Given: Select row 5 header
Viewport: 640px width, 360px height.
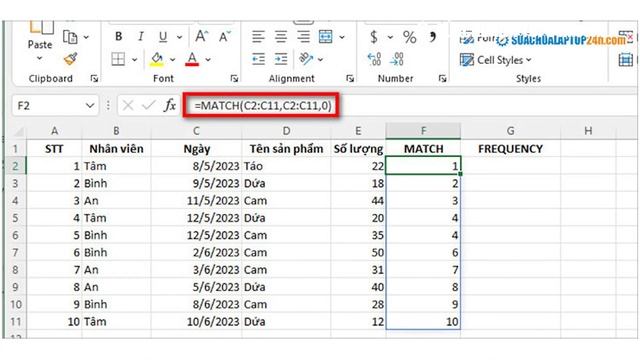Looking at the screenshot, I should [x=16, y=218].
